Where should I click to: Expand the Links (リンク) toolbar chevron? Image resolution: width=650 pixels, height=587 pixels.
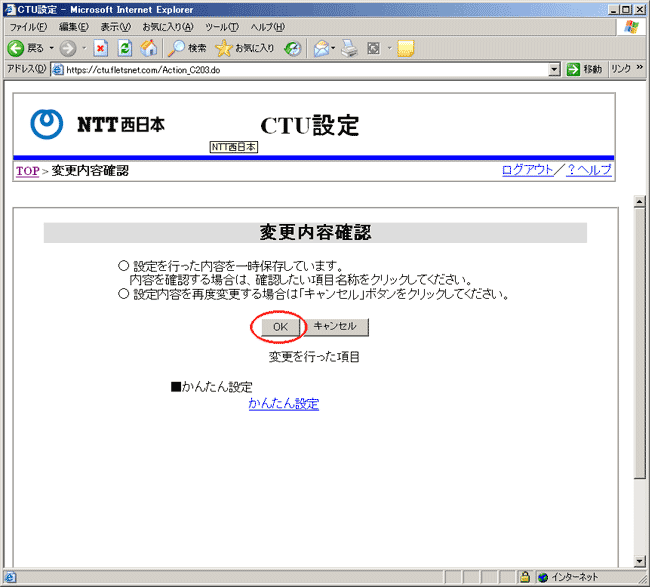click(640, 67)
